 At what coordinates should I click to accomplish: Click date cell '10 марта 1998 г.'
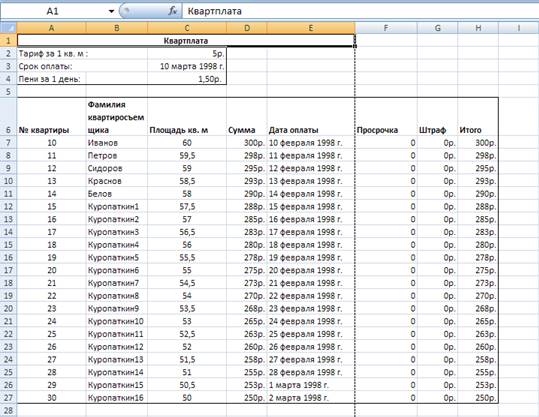(x=187, y=66)
